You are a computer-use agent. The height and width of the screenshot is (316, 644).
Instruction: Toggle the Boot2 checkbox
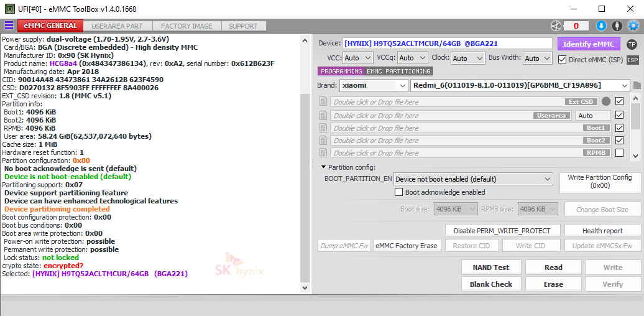[x=619, y=140]
